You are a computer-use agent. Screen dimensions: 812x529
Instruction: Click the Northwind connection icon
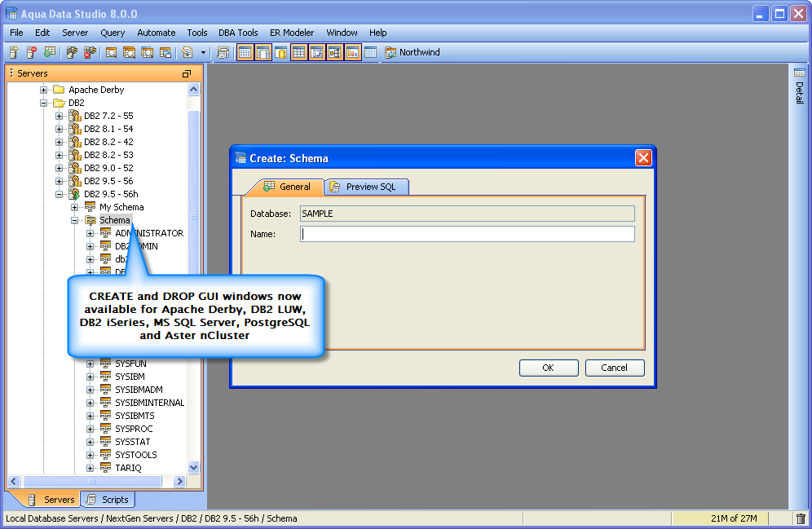pos(391,52)
